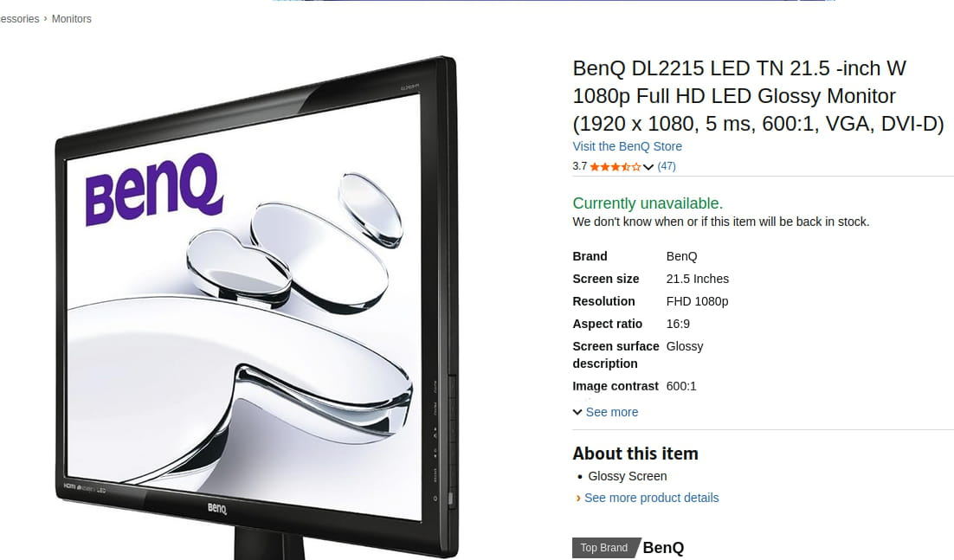
Task: Click the star rating icons
Action: [x=616, y=166]
